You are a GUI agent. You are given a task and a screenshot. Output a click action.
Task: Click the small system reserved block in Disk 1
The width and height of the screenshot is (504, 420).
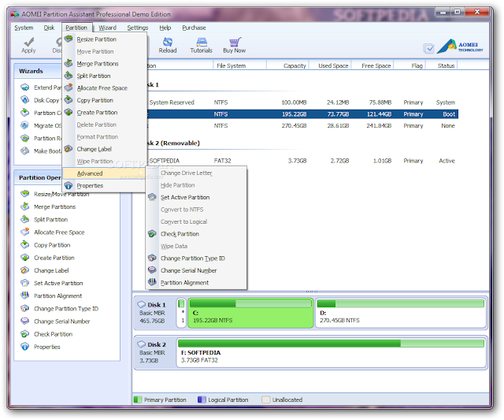pos(181,313)
